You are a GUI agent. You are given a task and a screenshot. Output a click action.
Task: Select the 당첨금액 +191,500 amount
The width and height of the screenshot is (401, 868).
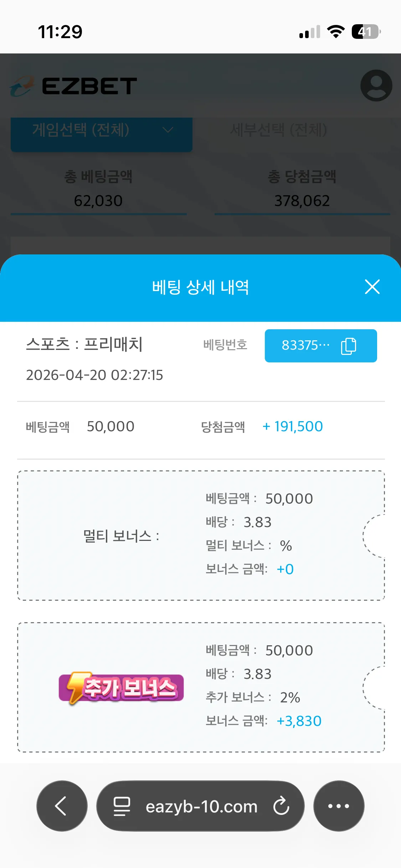point(293,427)
